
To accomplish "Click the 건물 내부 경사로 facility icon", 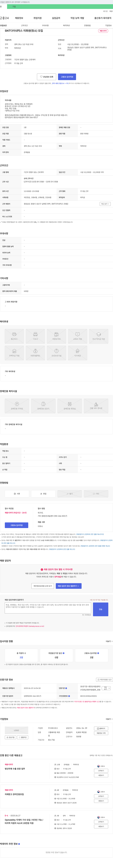I will 96,406.
